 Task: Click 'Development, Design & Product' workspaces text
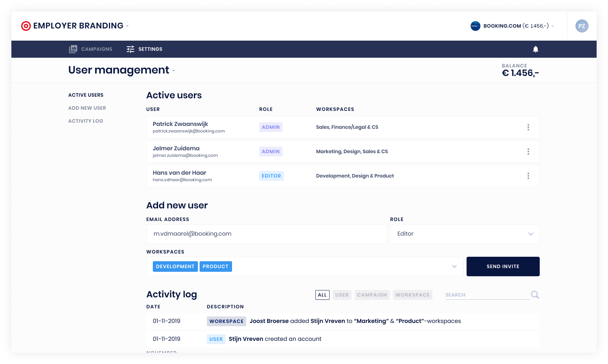pos(355,176)
